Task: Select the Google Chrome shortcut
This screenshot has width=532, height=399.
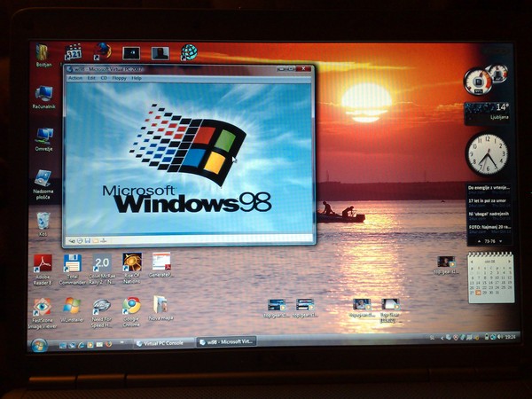Action: 131,312
